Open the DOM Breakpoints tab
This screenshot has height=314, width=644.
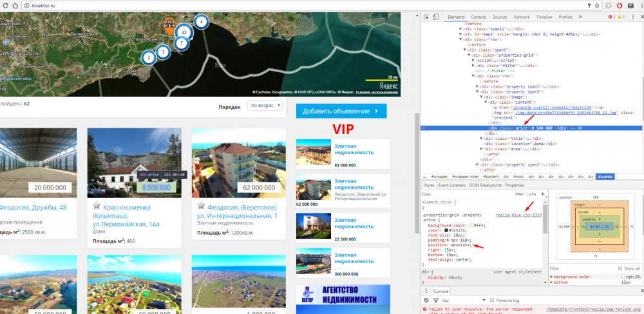point(486,185)
